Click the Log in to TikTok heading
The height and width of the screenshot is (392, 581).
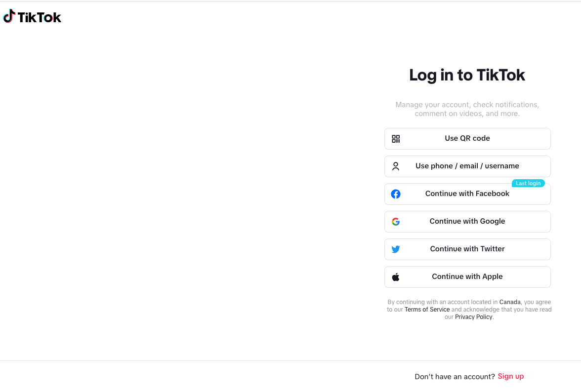[467, 75]
